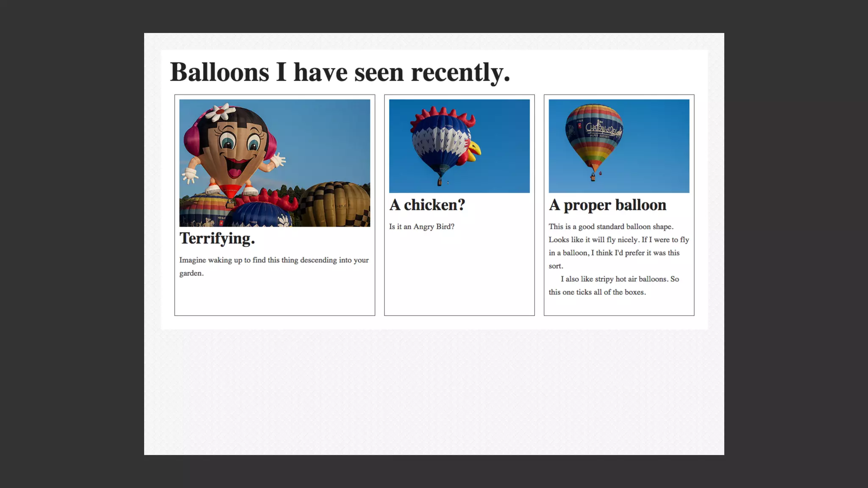Click the checkered brown balloon in first photo
Viewport: 868px width, 488px height.
(x=335, y=203)
